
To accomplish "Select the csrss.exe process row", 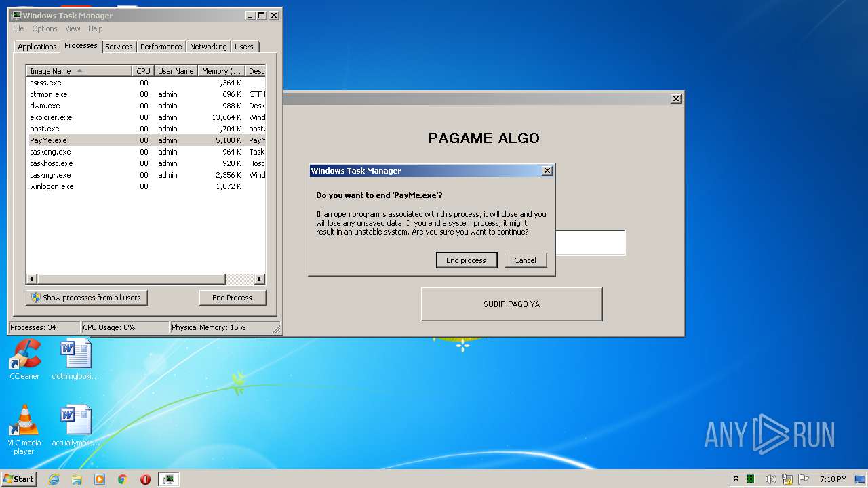I will (x=146, y=83).
